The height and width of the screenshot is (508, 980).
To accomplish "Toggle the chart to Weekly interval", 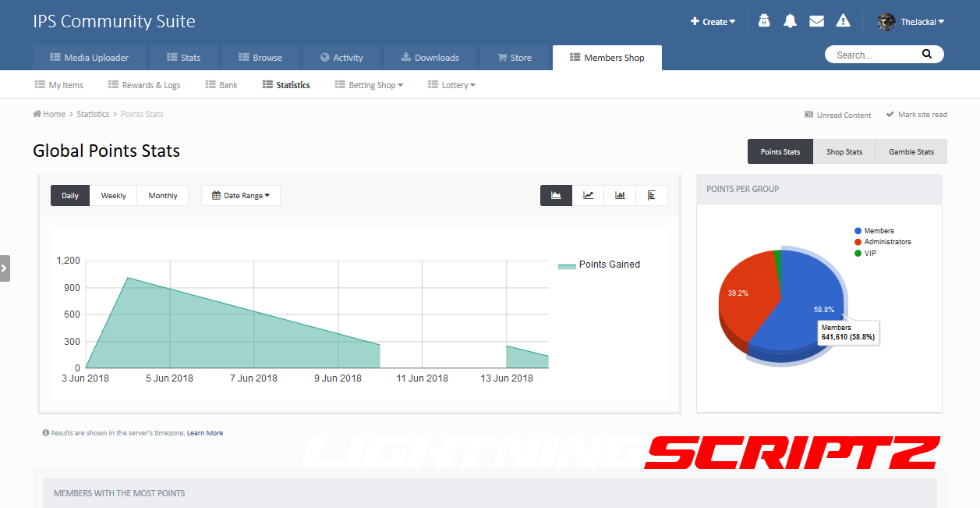I will (113, 196).
